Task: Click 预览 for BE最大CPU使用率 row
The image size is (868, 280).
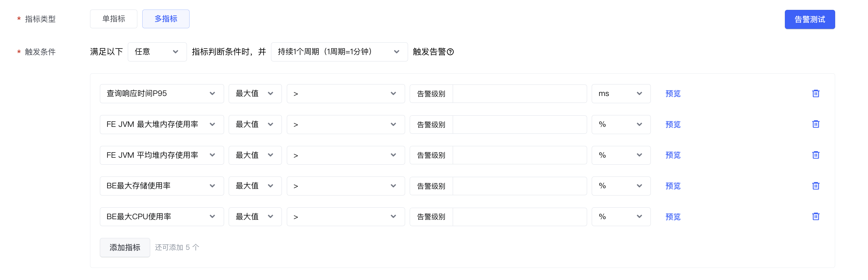Action: click(673, 217)
